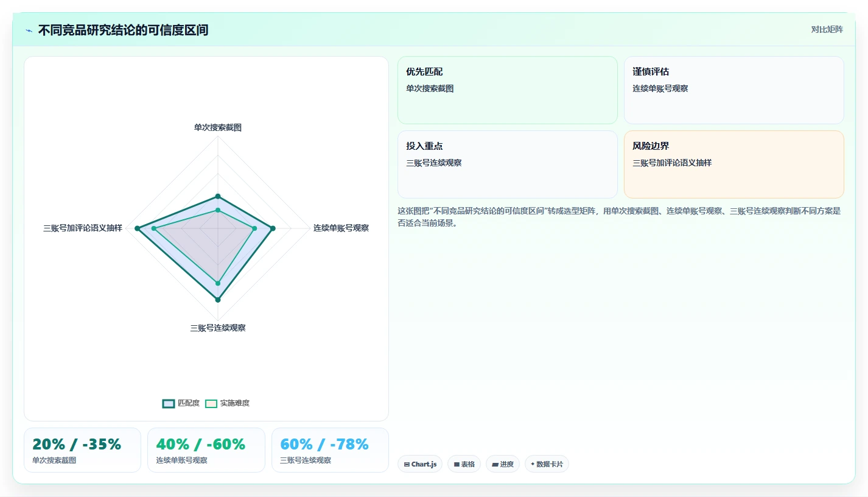
Task: Click the 单次搜索截图 radar axis label
Action: tap(218, 127)
